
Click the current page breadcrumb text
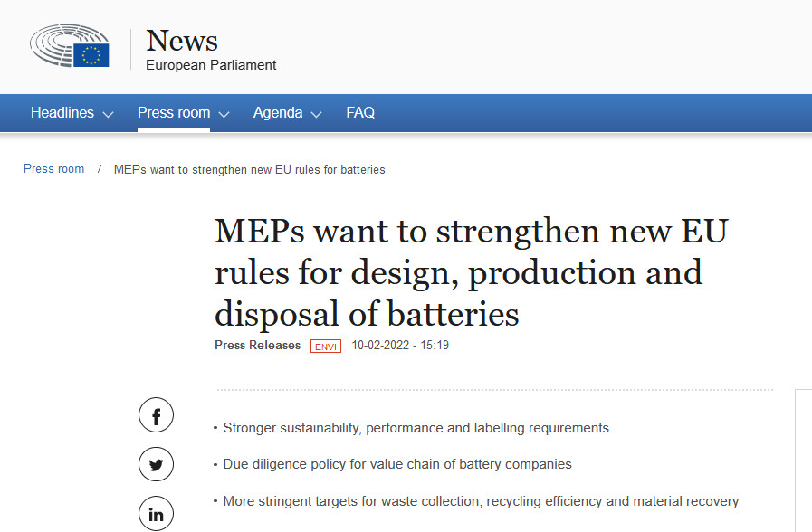(250, 170)
